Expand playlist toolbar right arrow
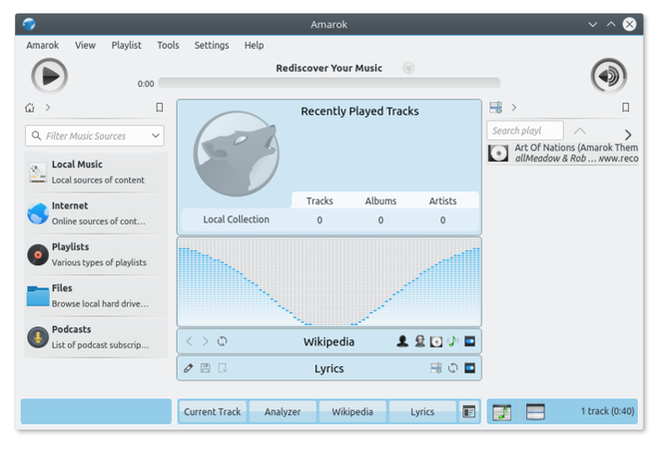This screenshot has height=451, width=669. point(628,135)
